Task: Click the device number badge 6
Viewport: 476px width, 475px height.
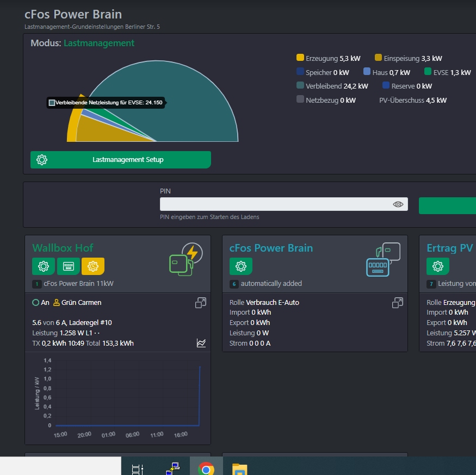Action: [234, 284]
